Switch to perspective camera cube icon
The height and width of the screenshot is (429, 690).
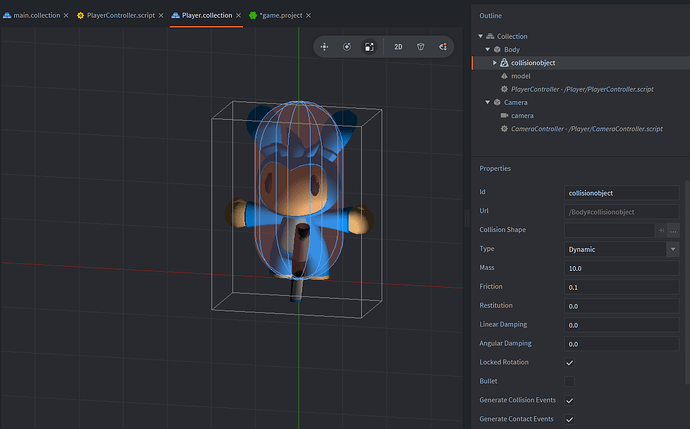pyautogui.click(x=421, y=47)
